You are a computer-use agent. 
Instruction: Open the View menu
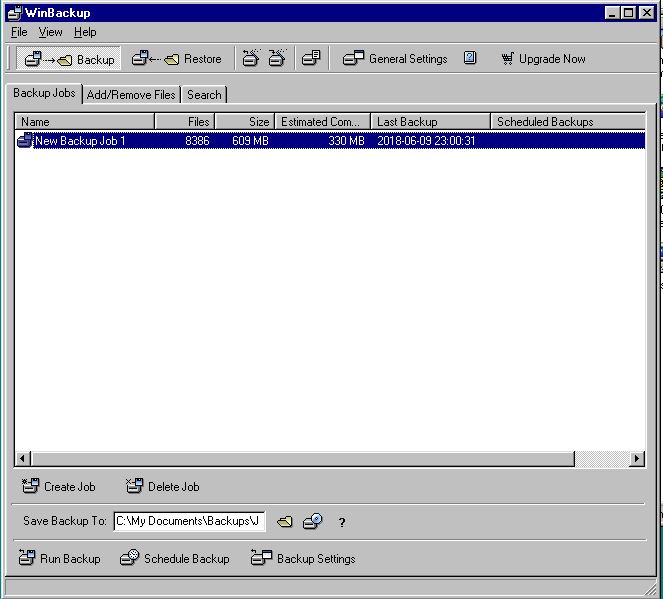[x=50, y=32]
